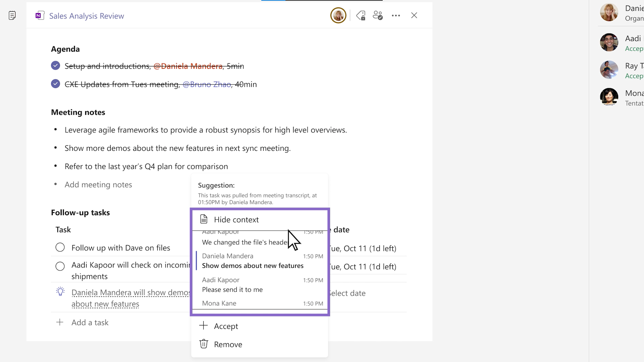644x362 pixels.
Task: Click the 'Refer to the last year's Q4 plan' note
Action: 146,167
